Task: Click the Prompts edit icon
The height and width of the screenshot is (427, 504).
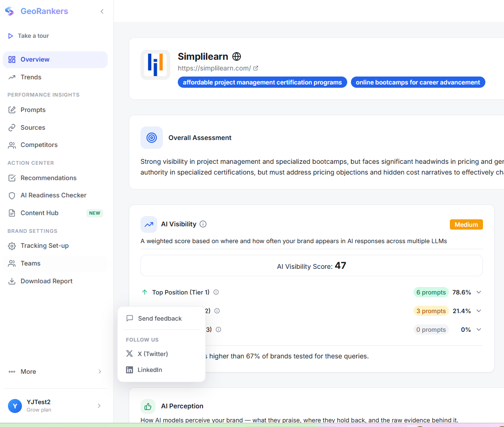Action: (12, 110)
